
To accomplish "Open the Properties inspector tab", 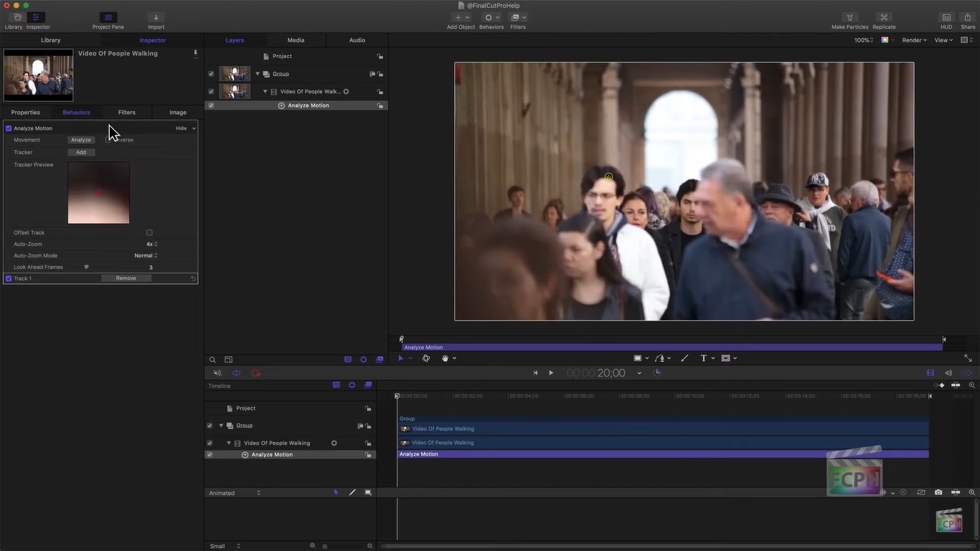I will pos(25,113).
